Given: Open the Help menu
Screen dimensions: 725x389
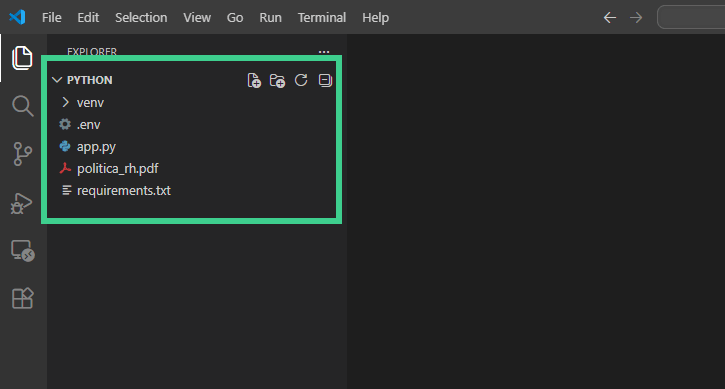Looking at the screenshot, I should 375,18.
